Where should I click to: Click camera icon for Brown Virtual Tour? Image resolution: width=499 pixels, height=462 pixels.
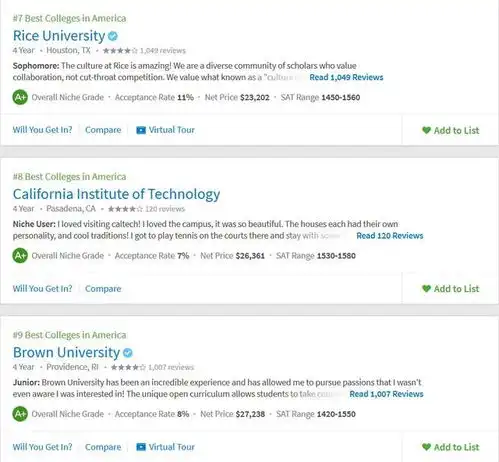tap(141, 447)
